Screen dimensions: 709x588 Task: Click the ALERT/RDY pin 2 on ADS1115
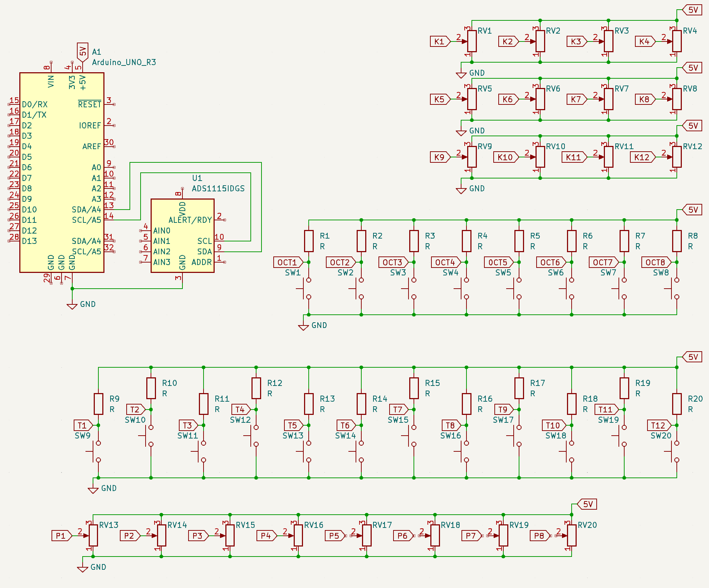point(220,220)
